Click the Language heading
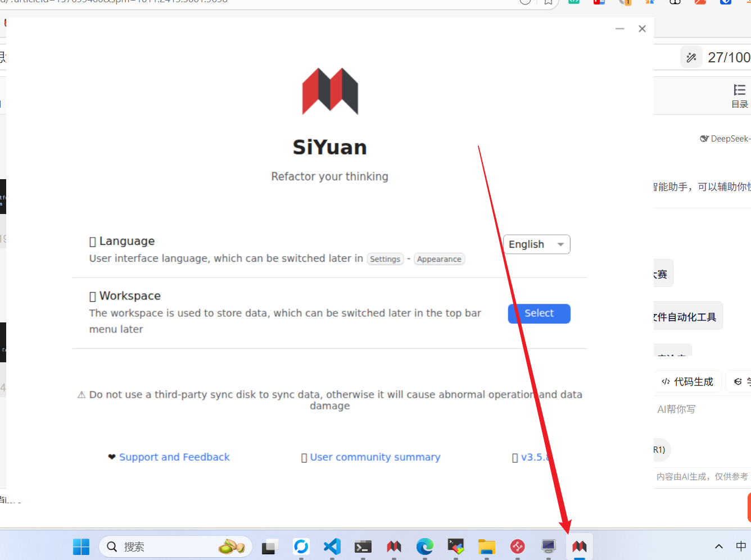The height and width of the screenshot is (560, 751). pyautogui.click(x=127, y=241)
